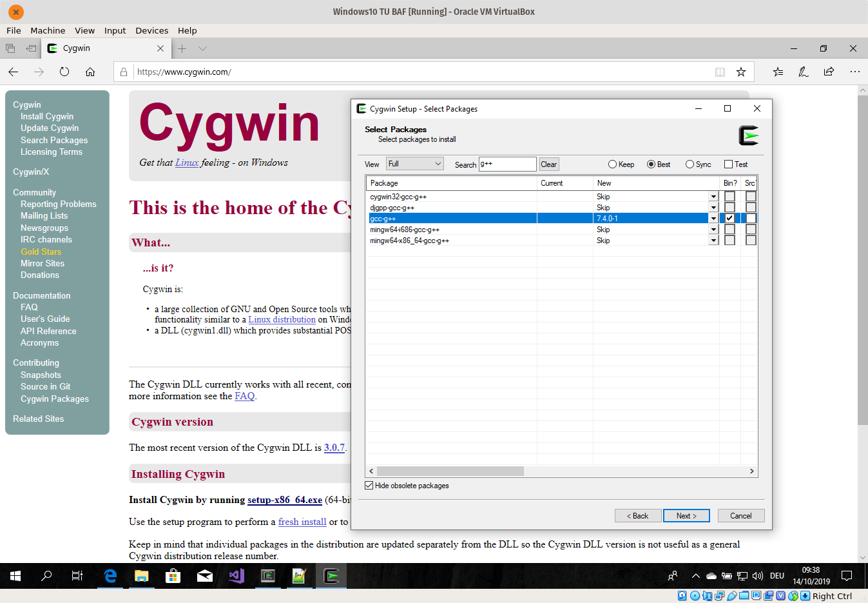Check Bin box for cygwin32-gcc-g++
The height and width of the screenshot is (603, 868).
tap(729, 197)
